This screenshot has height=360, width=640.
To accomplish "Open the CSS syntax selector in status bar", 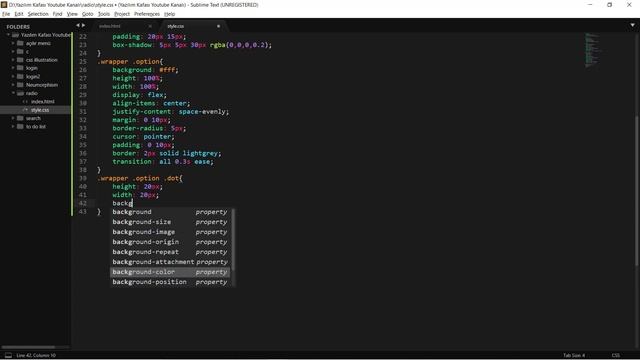I will point(616,356).
